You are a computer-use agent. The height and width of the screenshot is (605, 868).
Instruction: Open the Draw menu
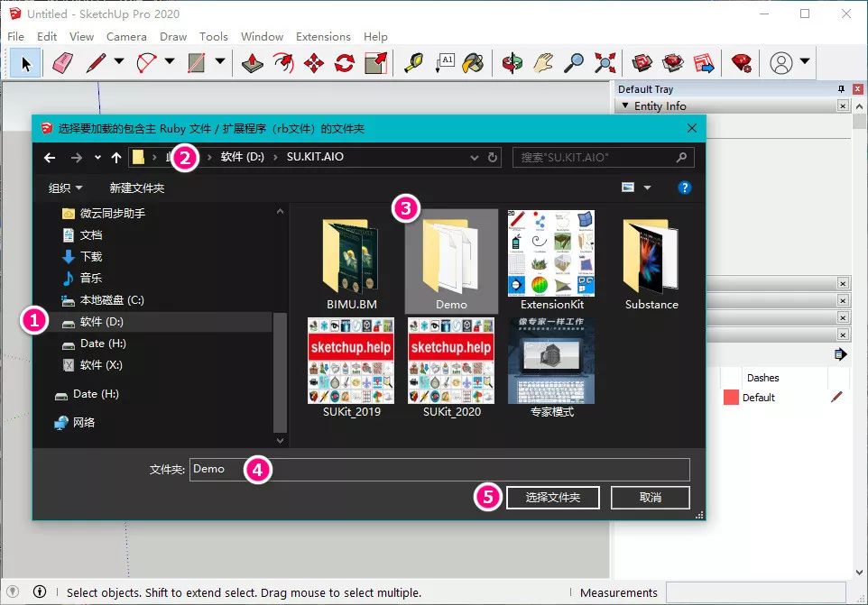[x=173, y=36]
